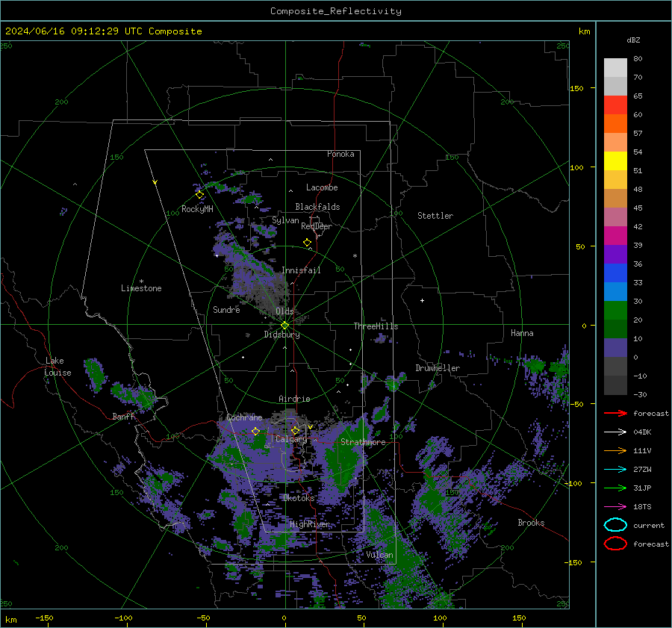
Task: Click the Innisfail city label
Action: tap(301, 270)
